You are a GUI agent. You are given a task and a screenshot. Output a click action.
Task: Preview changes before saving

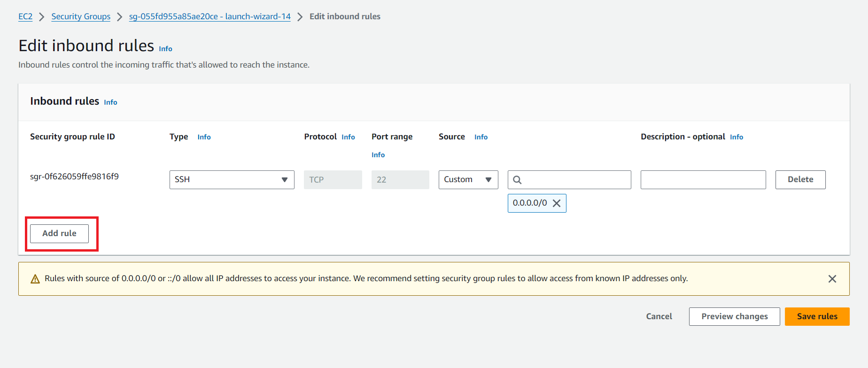point(734,316)
